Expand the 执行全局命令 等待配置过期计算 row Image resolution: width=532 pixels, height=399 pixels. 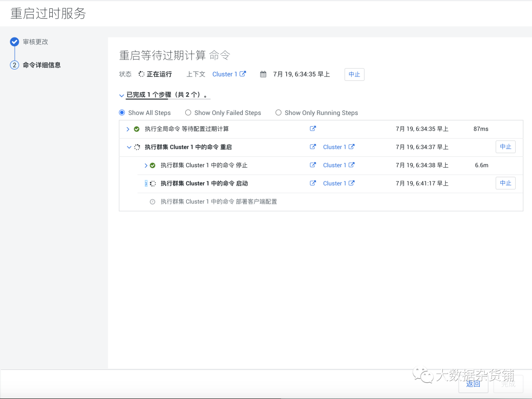pyautogui.click(x=128, y=129)
